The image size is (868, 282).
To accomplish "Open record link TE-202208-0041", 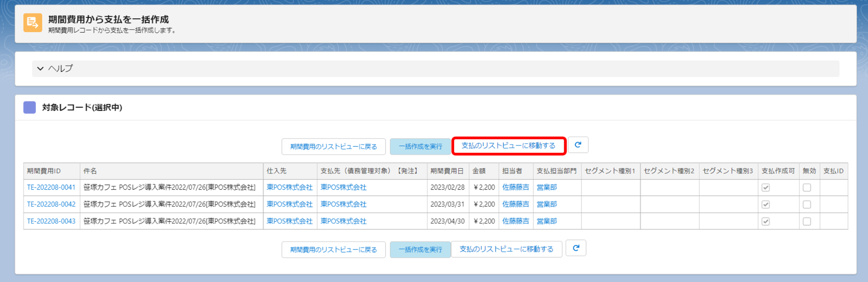I will [x=51, y=187].
